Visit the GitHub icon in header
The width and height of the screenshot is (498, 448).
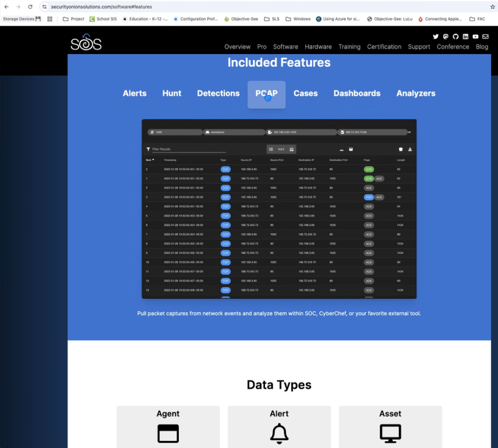455,37
